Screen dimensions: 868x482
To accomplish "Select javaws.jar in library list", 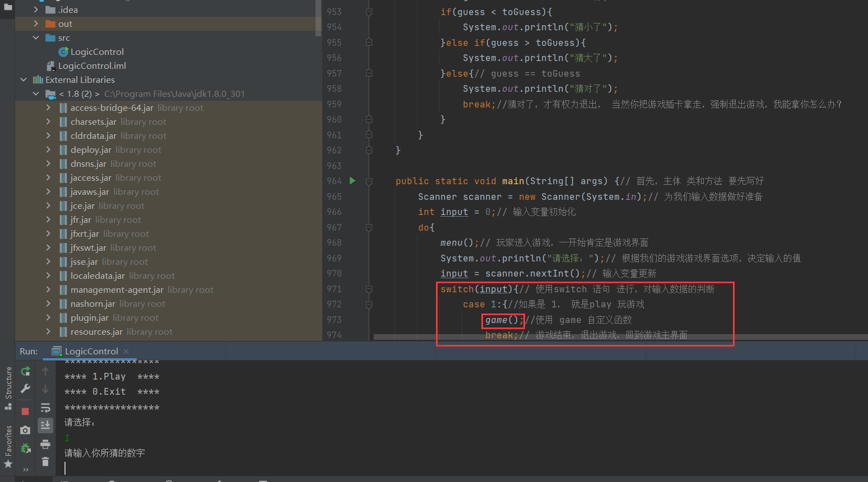I will point(90,191).
